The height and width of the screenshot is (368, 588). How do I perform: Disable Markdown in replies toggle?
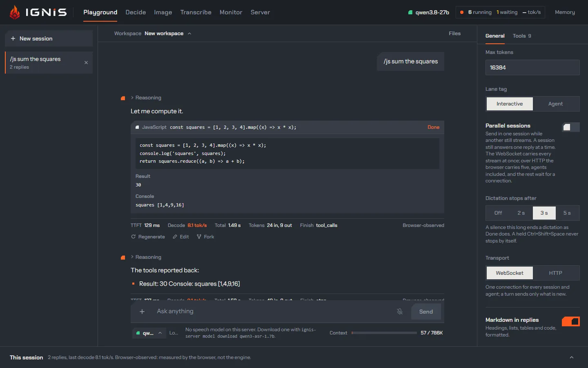(x=571, y=321)
